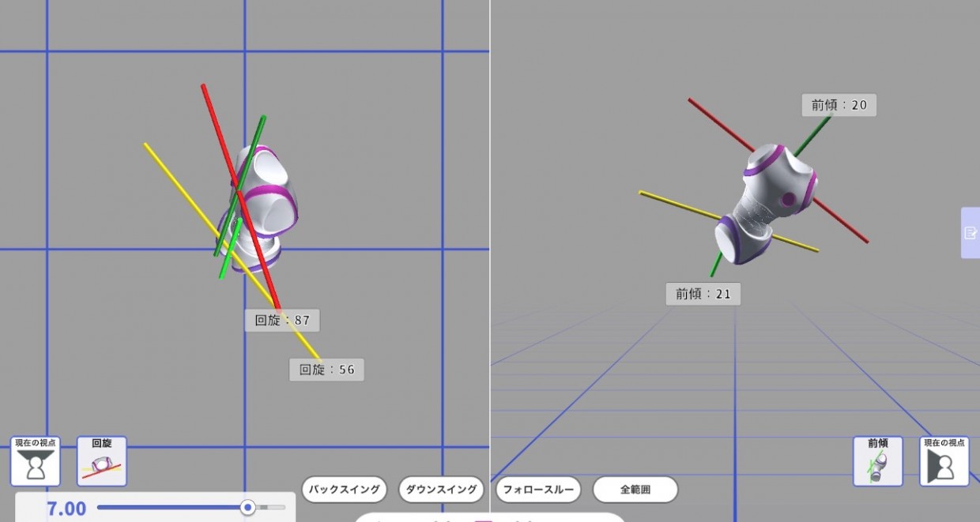Click the vertical divider between the views

pos(490,237)
